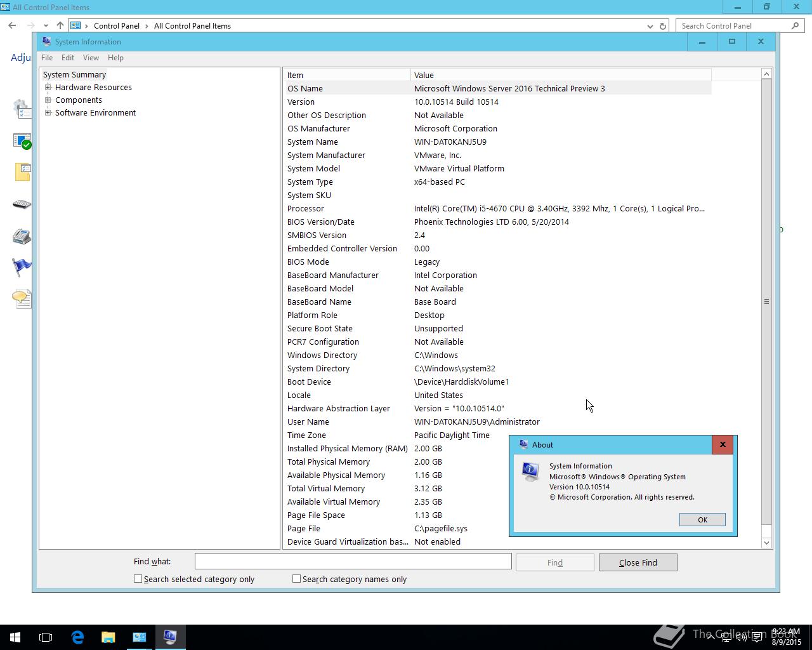This screenshot has width=812, height=650.
Task: Open Control Panel green checkmark program icon
Action: coord(22,140)
